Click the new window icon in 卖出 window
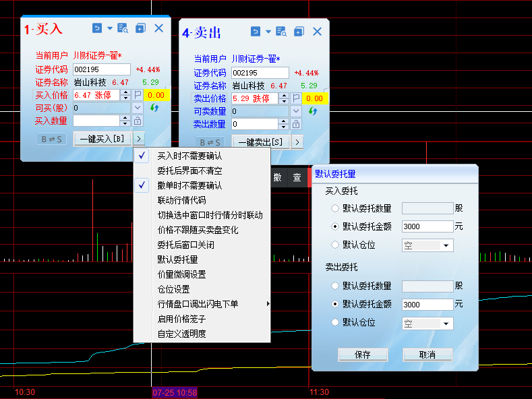This screenshot has height=399, width=532. [x=299, y=32]
